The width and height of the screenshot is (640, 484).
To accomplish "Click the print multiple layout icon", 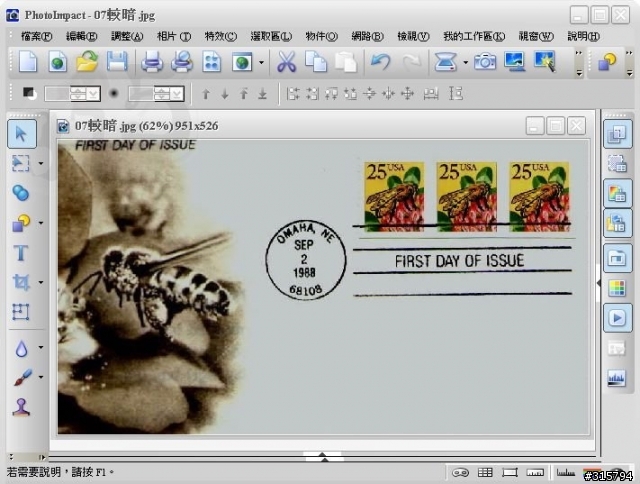I will pos(211,62).
